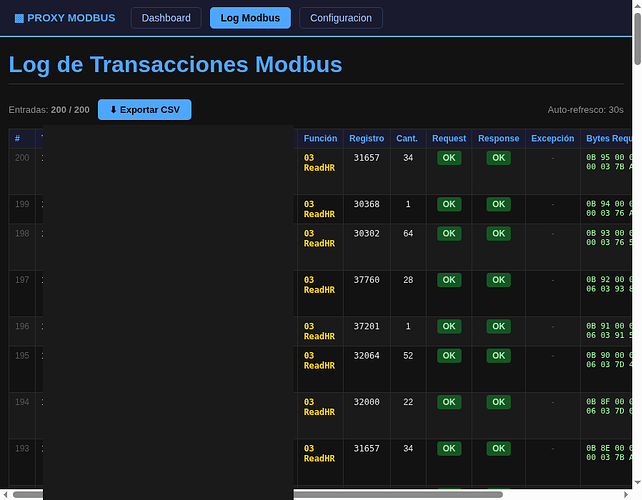Screen dimensions: 642x500
Task: Select the Registro column header
Action: click(366, 138)
